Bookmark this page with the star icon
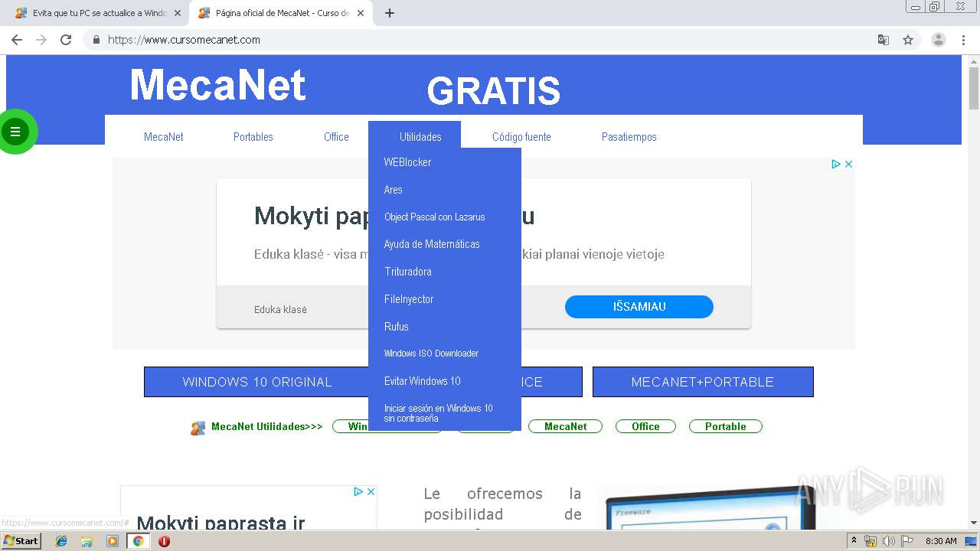The image size is (980, 551). click(x=908, y=40)
